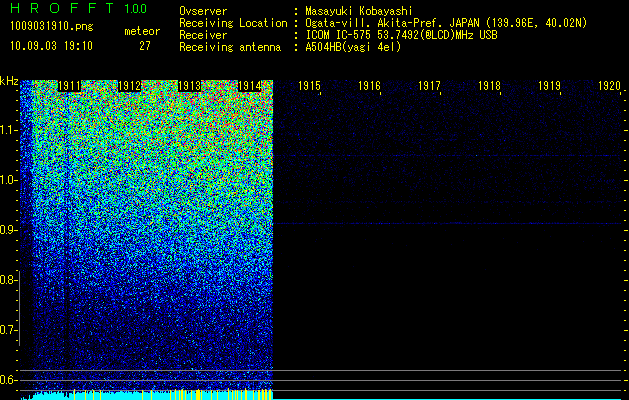Click the Receiver field label
The image size is (629, 400).
coord(203,35)
